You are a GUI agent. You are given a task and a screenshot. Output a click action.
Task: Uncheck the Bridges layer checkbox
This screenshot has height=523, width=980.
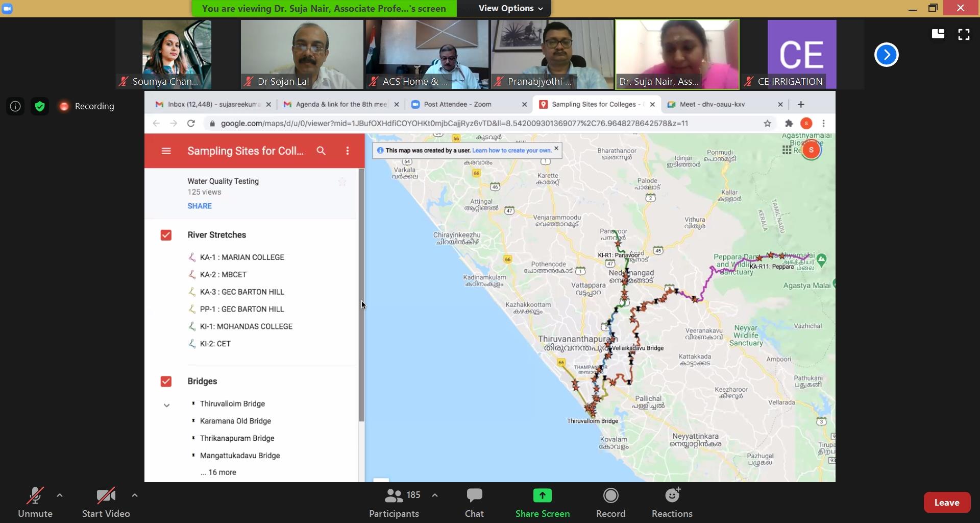(166, 382)
